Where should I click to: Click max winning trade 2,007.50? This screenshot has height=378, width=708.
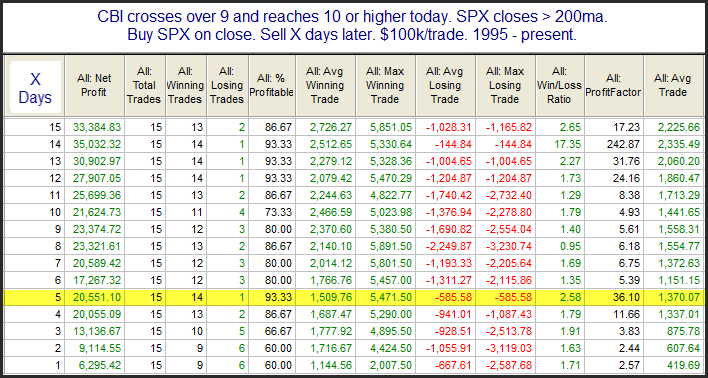[x=391, y=366]
